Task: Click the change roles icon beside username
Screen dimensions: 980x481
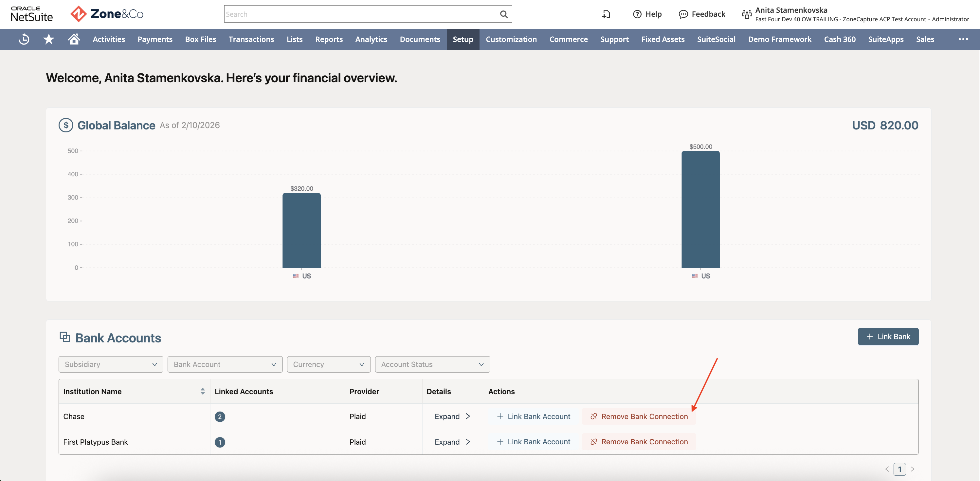Action: point(747,14)
